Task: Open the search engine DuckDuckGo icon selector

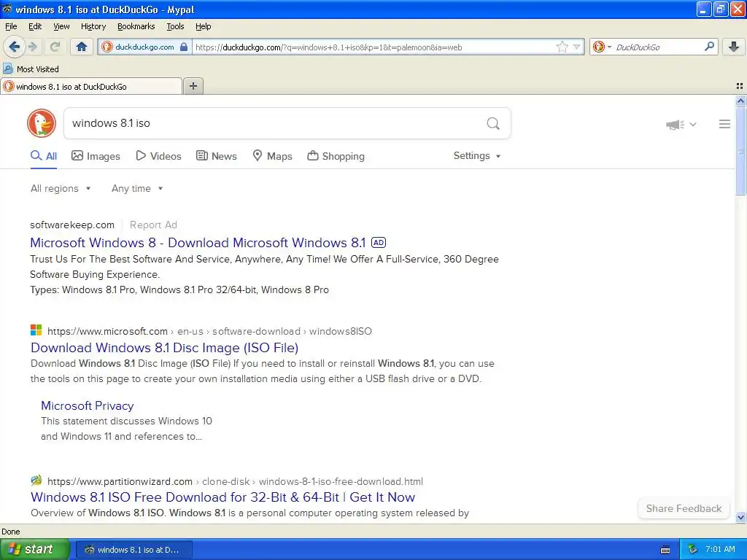Action: pos(602,47)
